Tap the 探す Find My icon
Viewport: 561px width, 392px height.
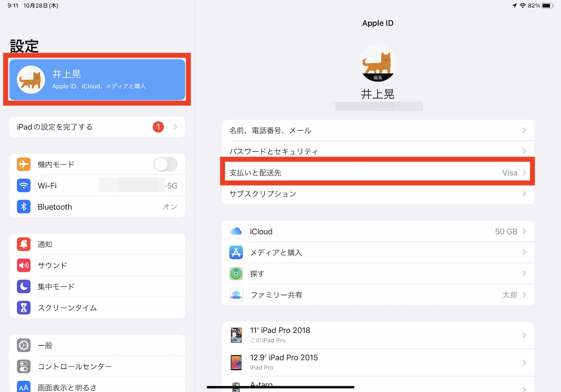236,274
